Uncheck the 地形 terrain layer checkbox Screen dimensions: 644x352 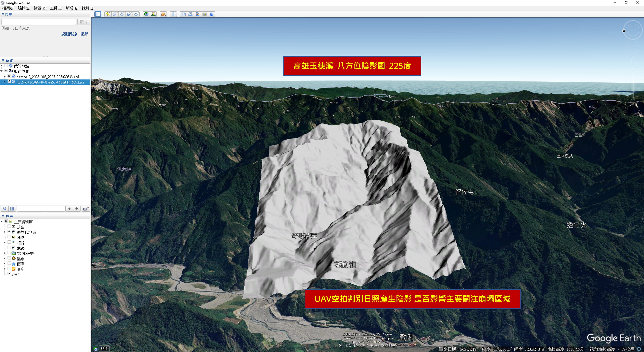tap(9, 274)
